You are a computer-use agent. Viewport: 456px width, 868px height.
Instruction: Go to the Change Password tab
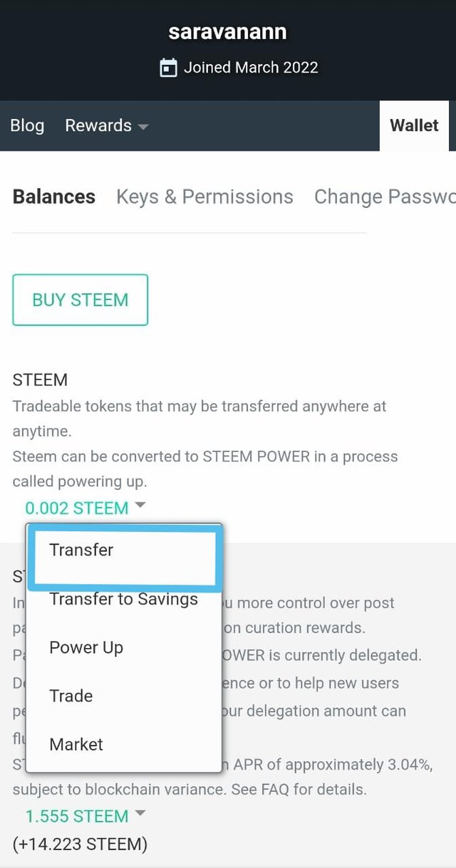pyautogui.click(x=383, y=197)
